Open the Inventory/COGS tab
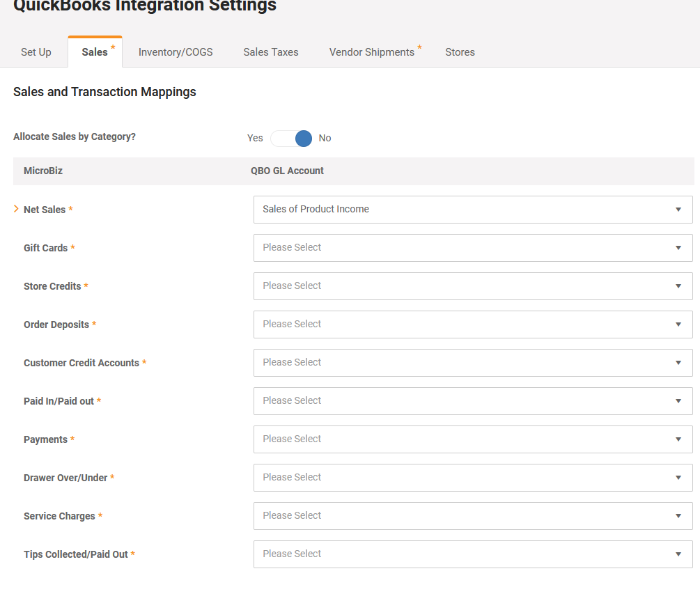 (175, 52)
